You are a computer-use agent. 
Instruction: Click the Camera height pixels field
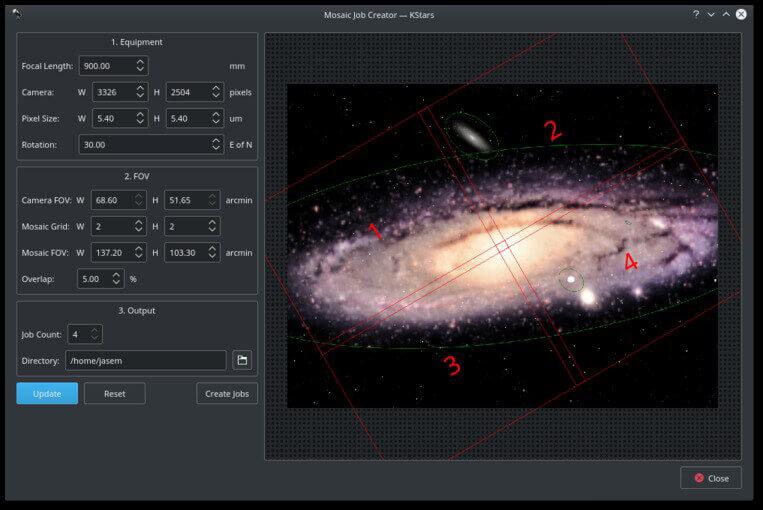click(x=195, y=92)
